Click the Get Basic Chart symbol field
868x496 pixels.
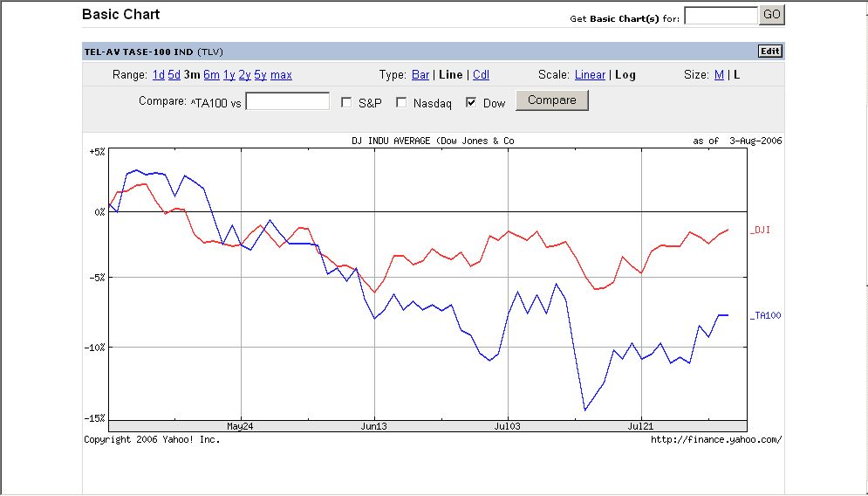721,16
